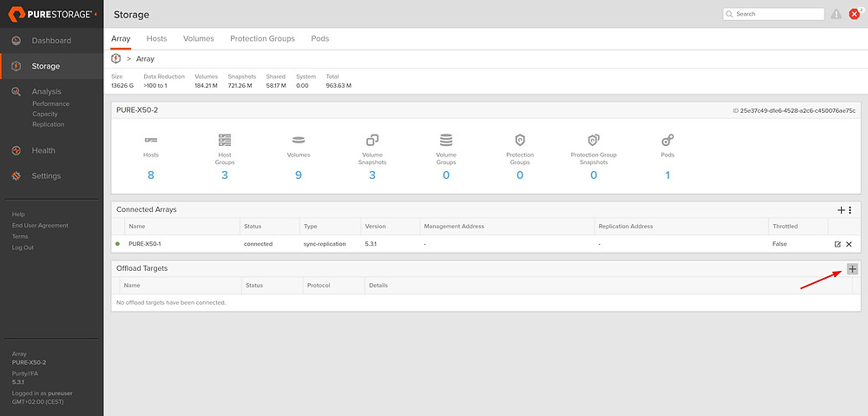868x416 pixels.
Task: Open the Protection Group Snapshots count 0
Action: click(x=594, y=175)
